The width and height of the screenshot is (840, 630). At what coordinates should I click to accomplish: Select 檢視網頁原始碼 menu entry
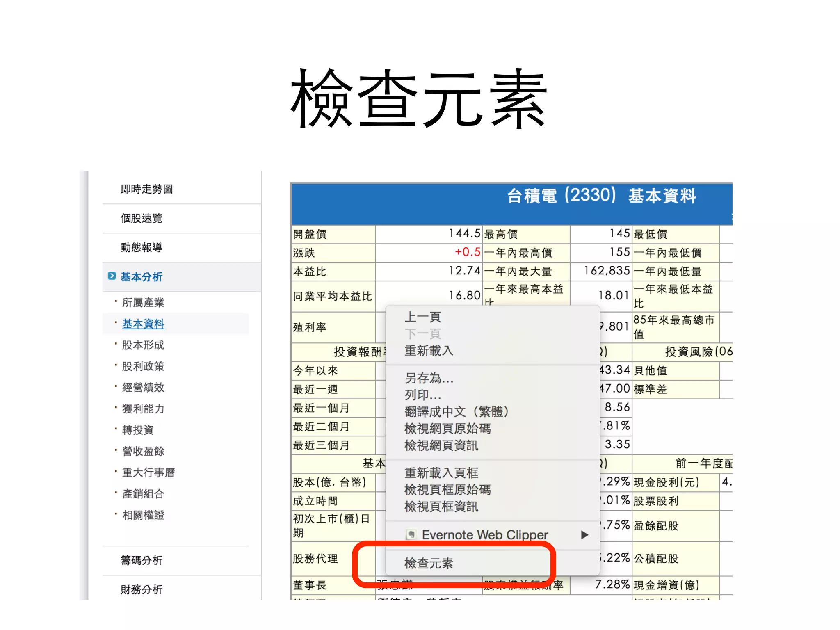coord(447,428)
